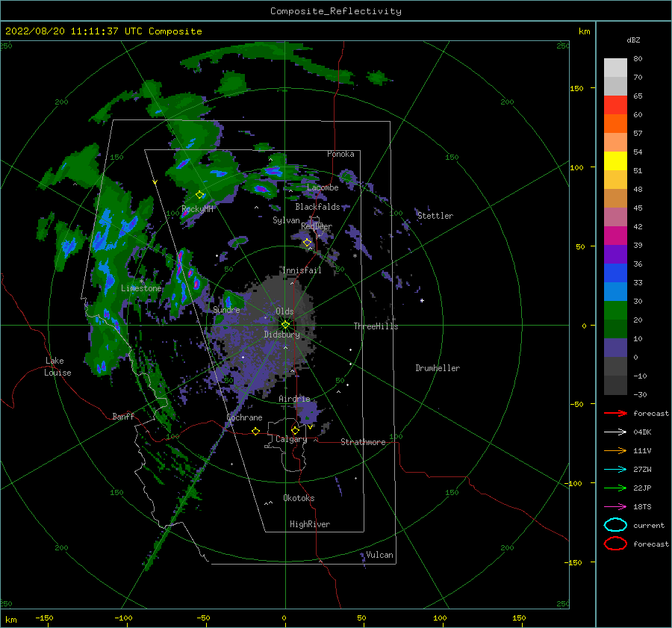The image size is (672, 628).
Task: Click the blue 33 dBZ color swatch
Action: pyautogui.click(x=615, y=273)
